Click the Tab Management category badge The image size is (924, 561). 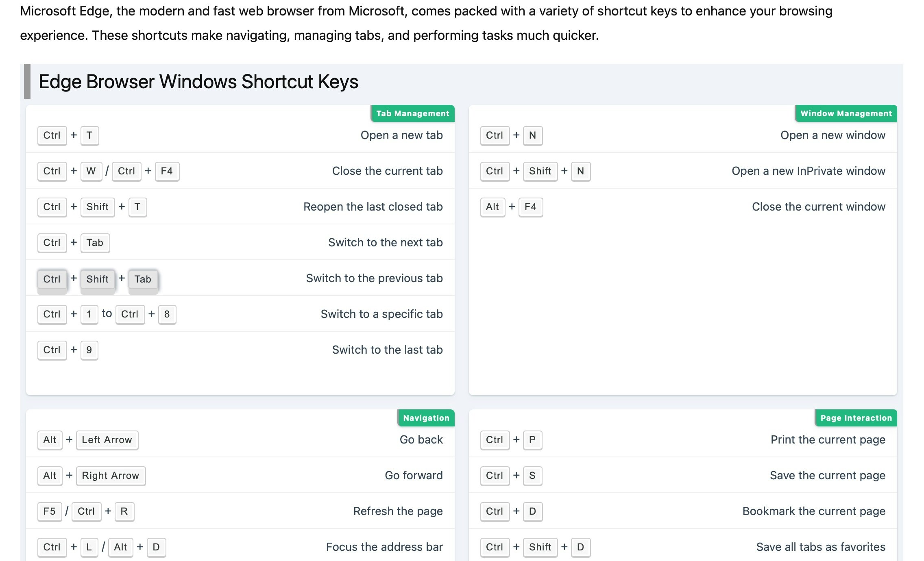coord(412,113)
